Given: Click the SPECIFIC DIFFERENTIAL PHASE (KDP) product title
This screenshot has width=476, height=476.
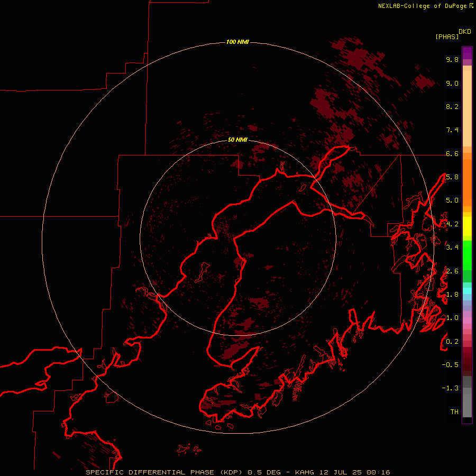Looking at the screenshot, I should tap(165, 472).
